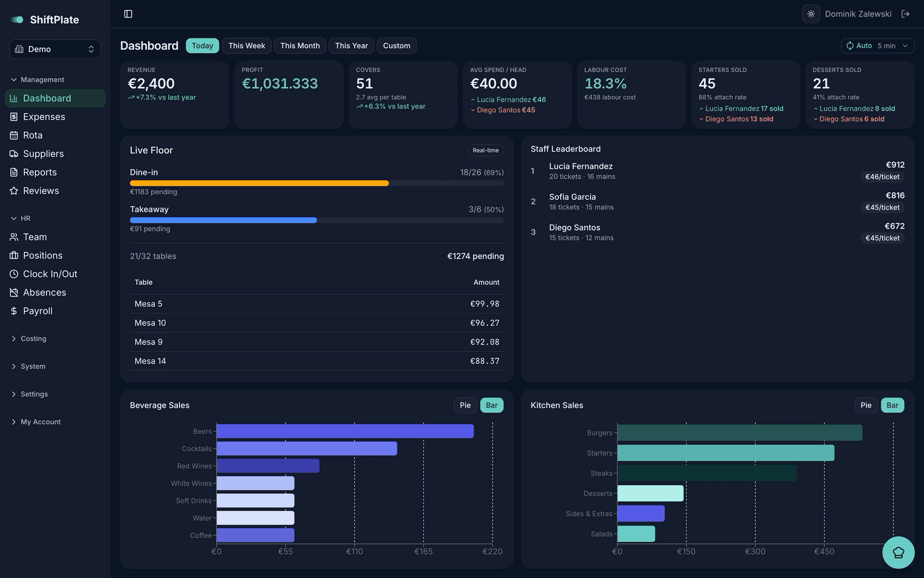
Task: Click the logout arrow icon
Action: tap(906, 14)
